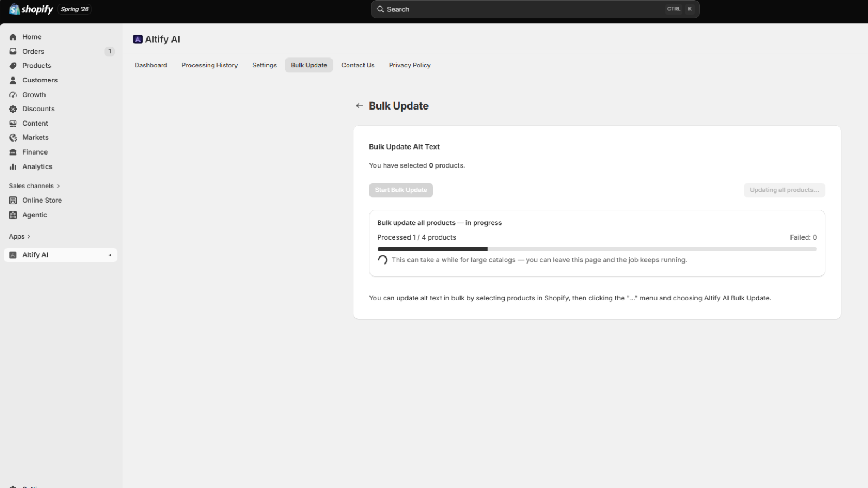Image resolution: width=868 pixels, height=488 pixels.
Task: Open the Processing History tab
Action: pos(209,65)
